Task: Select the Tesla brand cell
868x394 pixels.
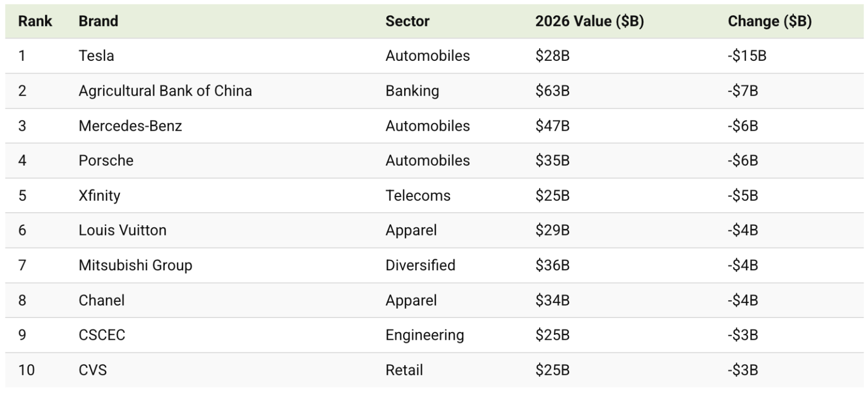Action: (x=96, y=56)
